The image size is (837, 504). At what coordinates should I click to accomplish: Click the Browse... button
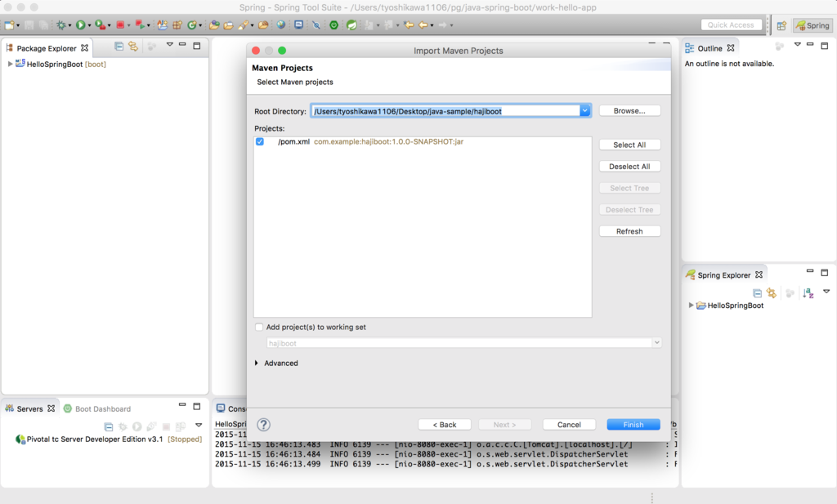tap(629, 111)
